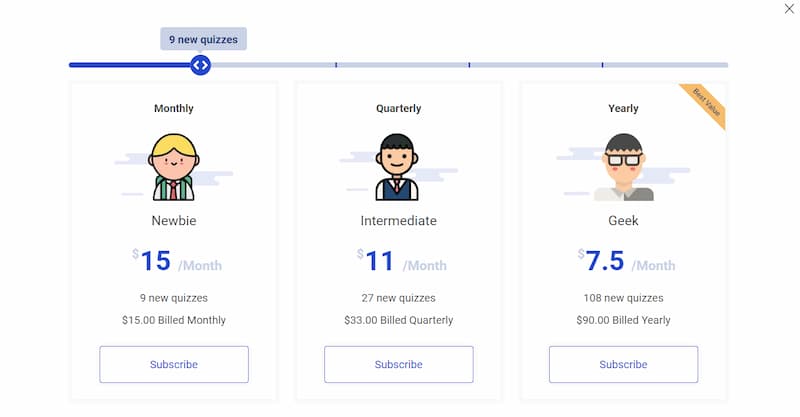
Task: Click the Intermediate avatar with vest
Action: coord(397,167)
